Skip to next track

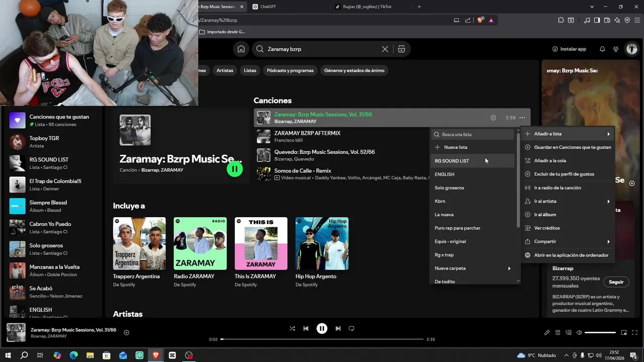click(338, 328)
